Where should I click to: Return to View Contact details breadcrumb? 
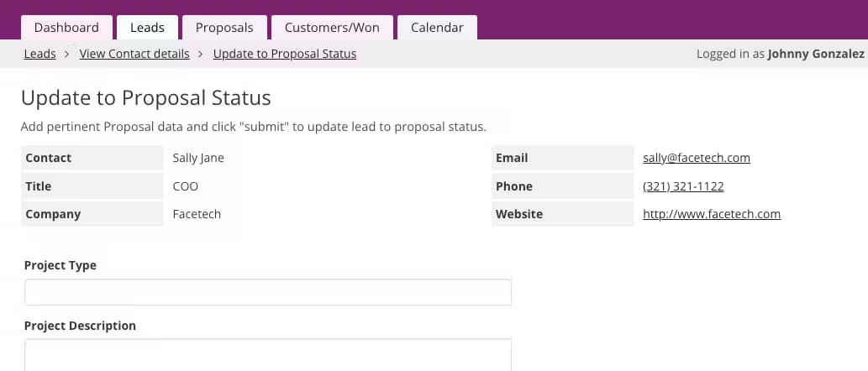(x=134, y=54)
